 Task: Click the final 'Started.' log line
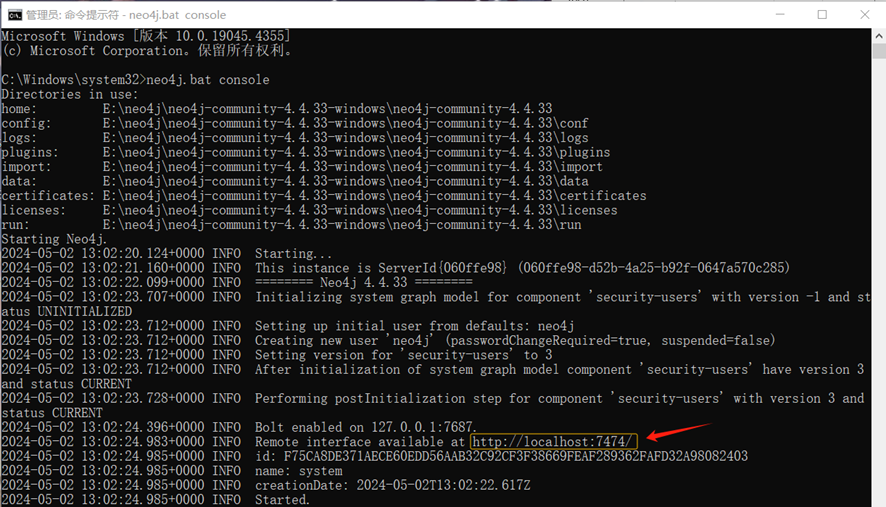point(155,500)
